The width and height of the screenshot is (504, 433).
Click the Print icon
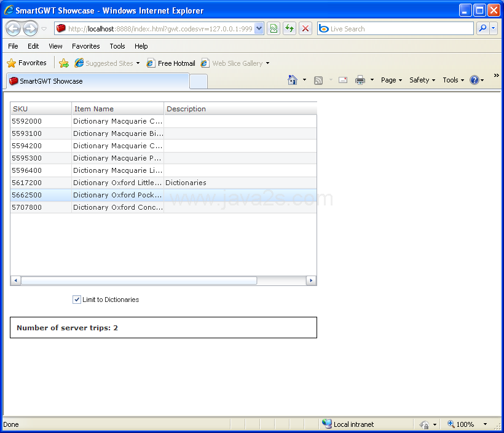tap(360, 80)
